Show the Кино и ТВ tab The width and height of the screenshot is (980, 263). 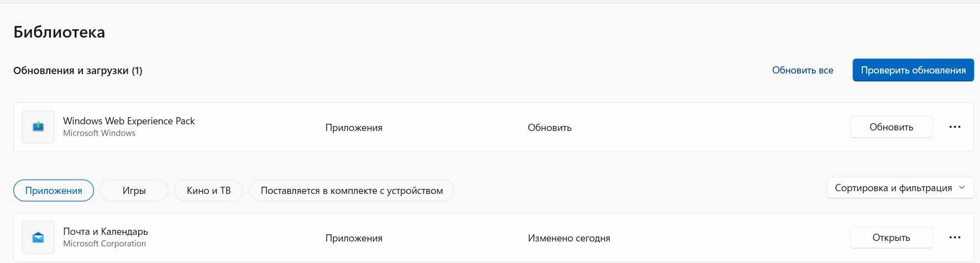(x=208, y=191)
